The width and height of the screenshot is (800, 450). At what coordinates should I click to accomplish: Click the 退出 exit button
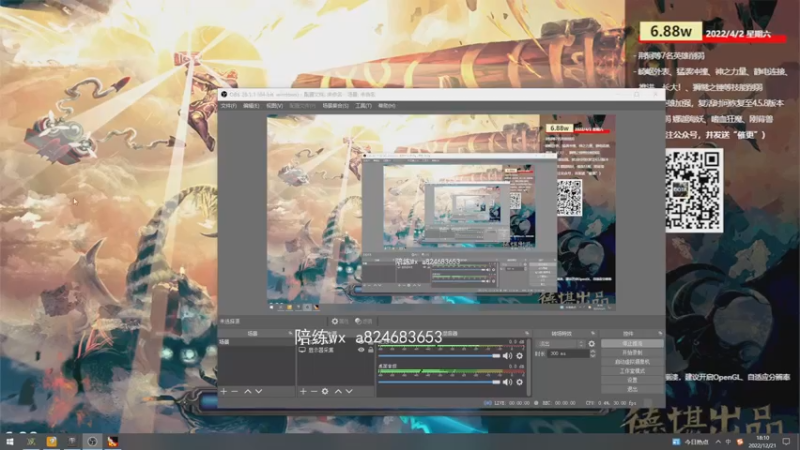point(632,389)
